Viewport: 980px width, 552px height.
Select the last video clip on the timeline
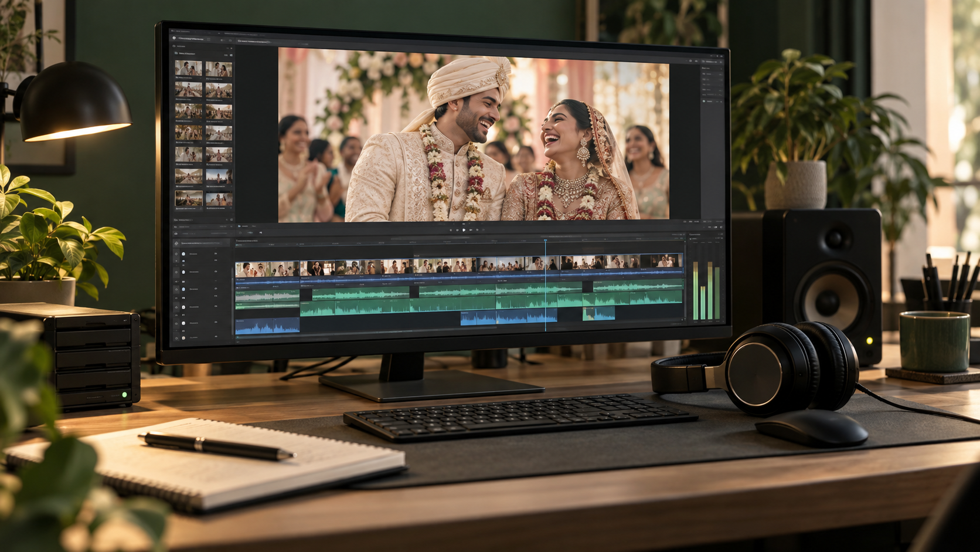(x=661, y=260)
